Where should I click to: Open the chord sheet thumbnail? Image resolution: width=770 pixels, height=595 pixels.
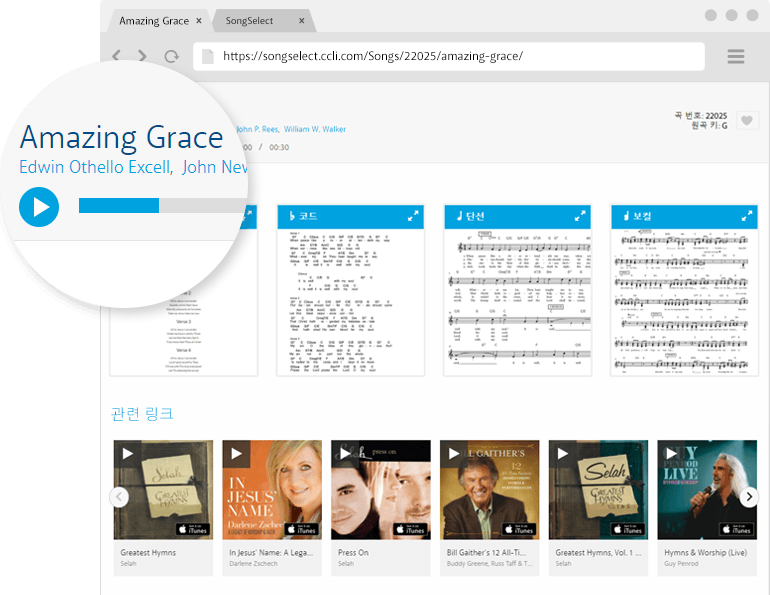point(351,302)
